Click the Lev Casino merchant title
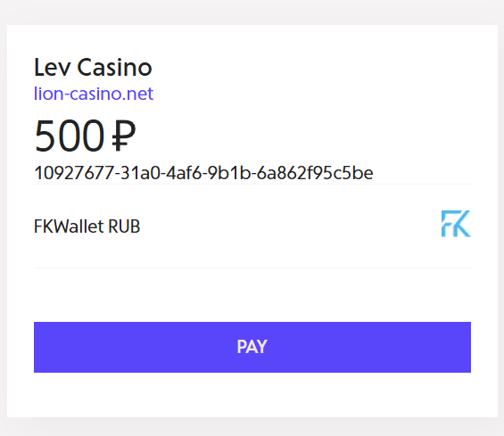 93,67
